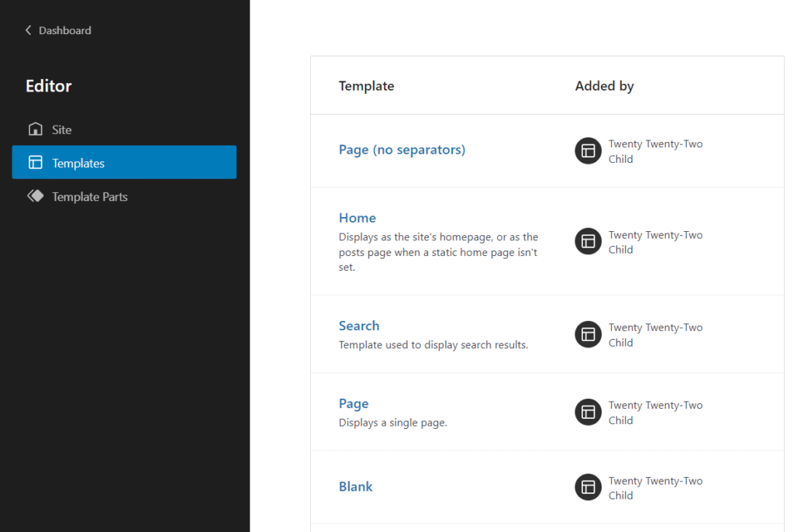Image resolution: width=794 pixels, height=532 pixels.
Task: Click the Template column header
Action: pos(367,86)
